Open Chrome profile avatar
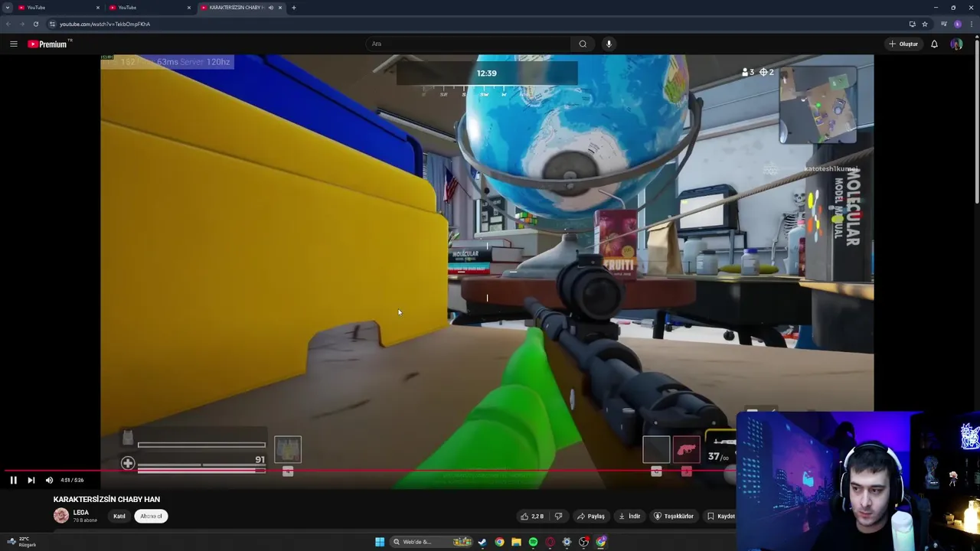The width and height of the screenshot is (980, 551). pyautogui.click(x=958, y=24)
